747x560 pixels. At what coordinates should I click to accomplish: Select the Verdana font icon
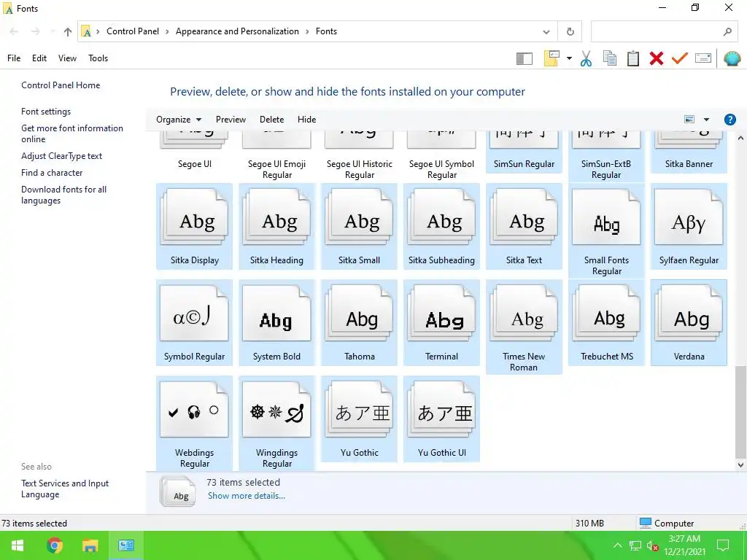pyautogui.click(x=689, y=323)
